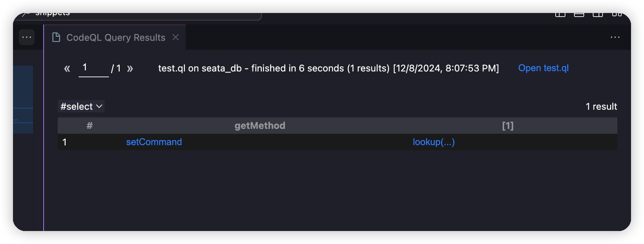Click the file icon on CodeQL tab
Screen dimensions: 644x244
56,37
